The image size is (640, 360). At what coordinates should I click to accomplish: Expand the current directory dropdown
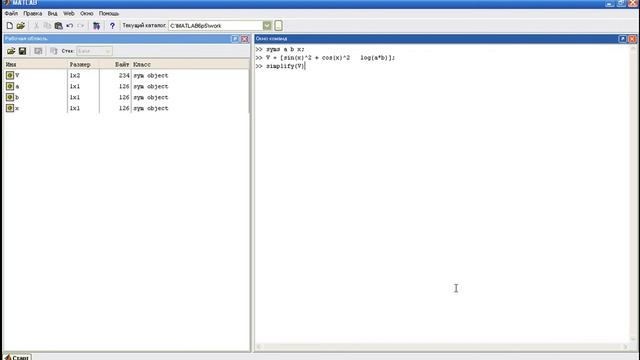(x=267, y=26)
